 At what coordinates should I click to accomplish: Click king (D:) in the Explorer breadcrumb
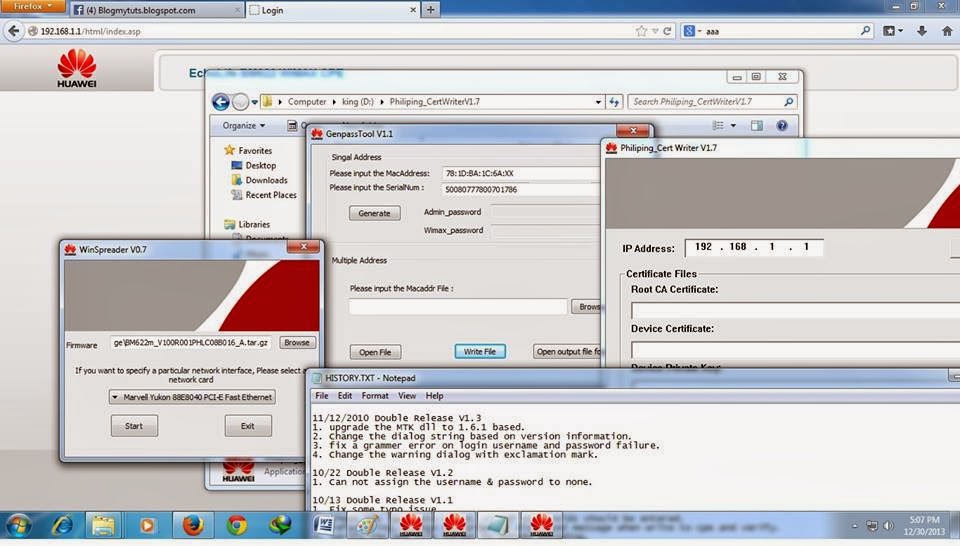tap(358, 102)
